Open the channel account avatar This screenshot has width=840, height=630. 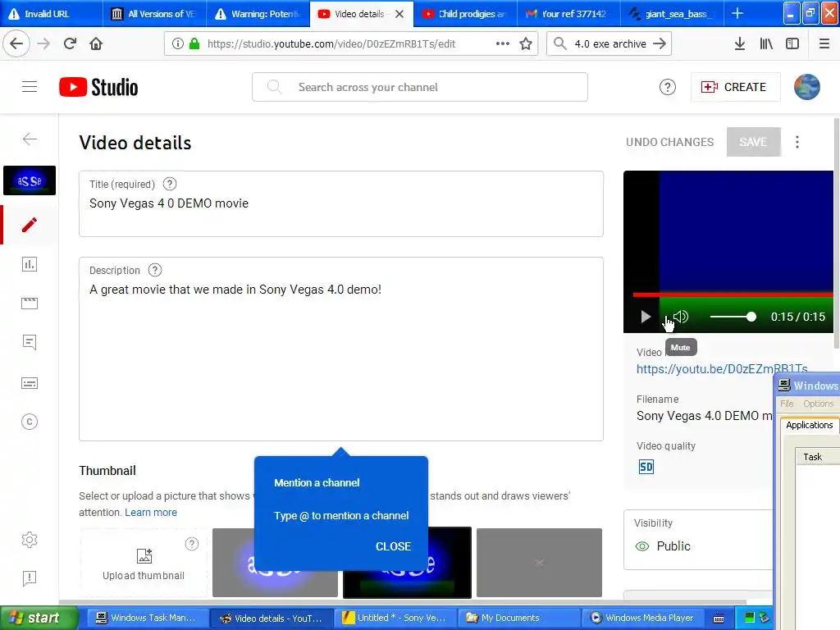[x=807, y=87]
